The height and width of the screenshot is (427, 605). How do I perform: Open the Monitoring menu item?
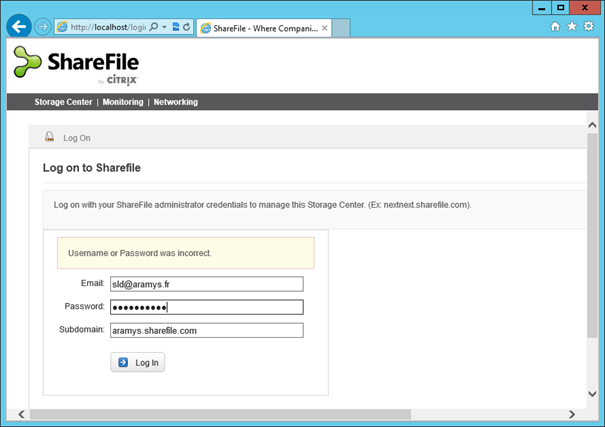(123, 102)
